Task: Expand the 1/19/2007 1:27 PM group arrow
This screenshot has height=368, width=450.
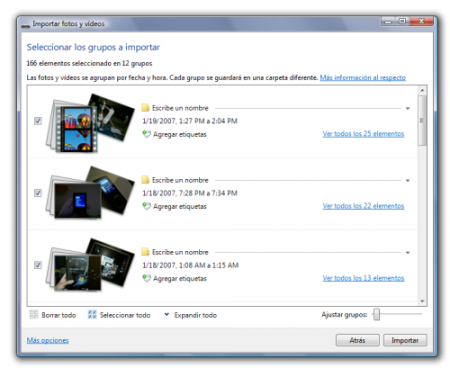Action: 408,108
